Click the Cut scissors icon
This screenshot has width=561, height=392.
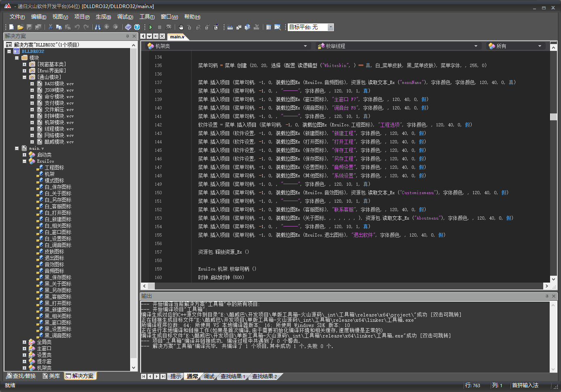[51, 27]
